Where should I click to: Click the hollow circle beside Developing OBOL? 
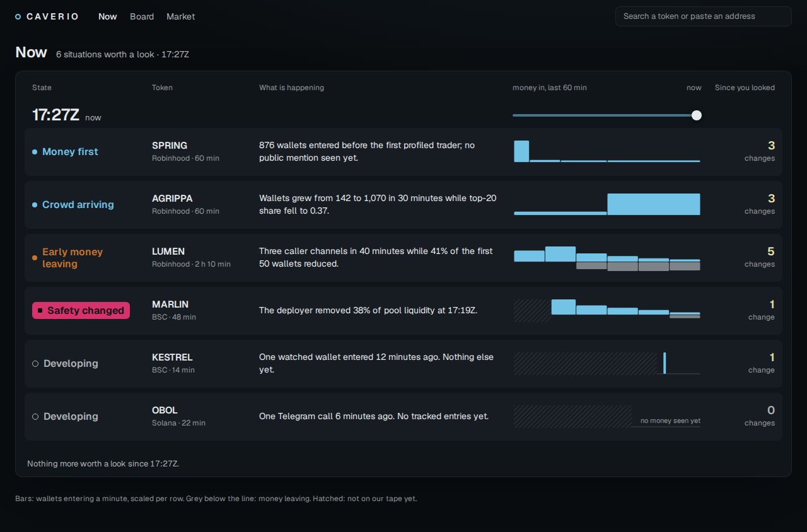click(35, 417)
